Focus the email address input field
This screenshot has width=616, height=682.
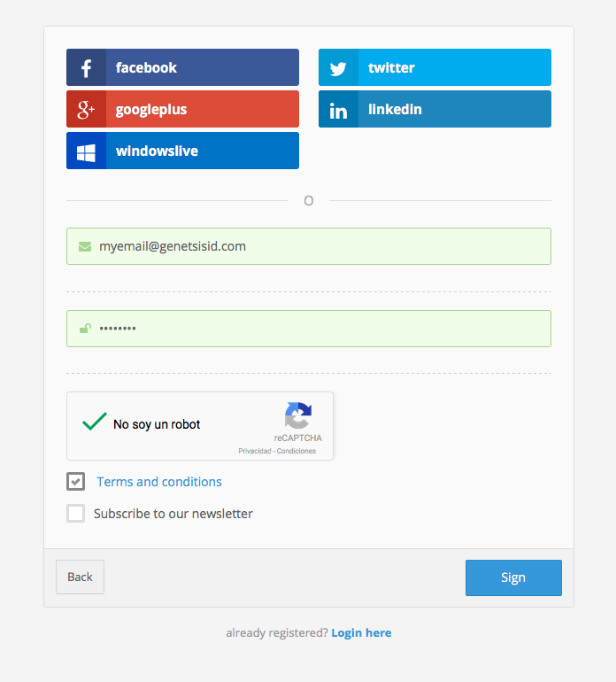pyautogui.click(x=319, y=246)
